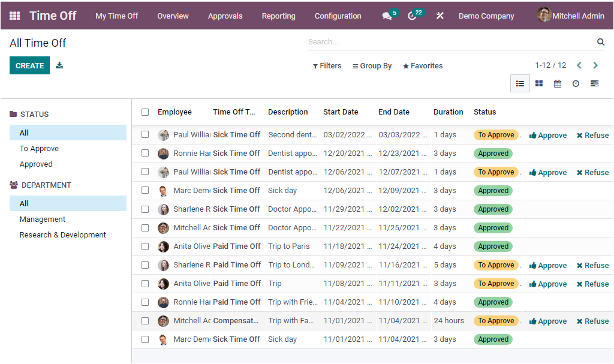The image size is (614, 364).
Task: Click the CREATE button
Action: (x=29, y=64)
